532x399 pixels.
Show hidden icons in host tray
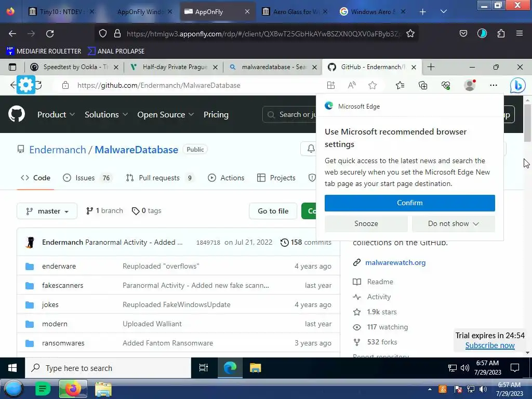point(430,390)
